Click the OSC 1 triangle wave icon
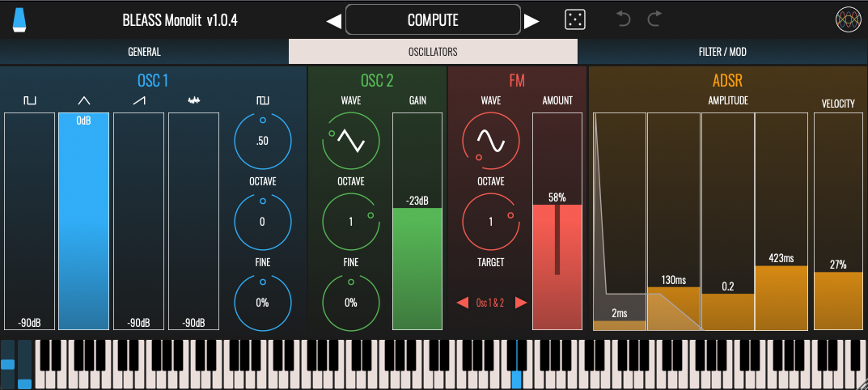Screen dimensions: 868x390 coord(83,100)
